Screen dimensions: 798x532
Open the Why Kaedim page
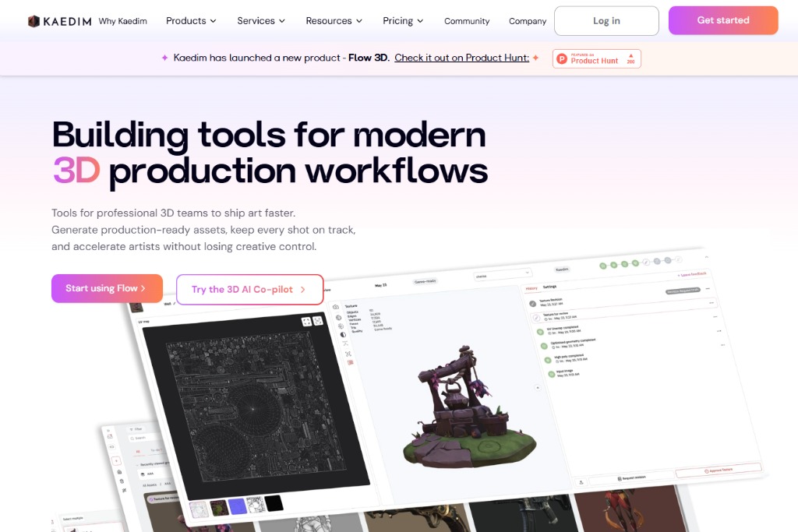click(122, 21)
